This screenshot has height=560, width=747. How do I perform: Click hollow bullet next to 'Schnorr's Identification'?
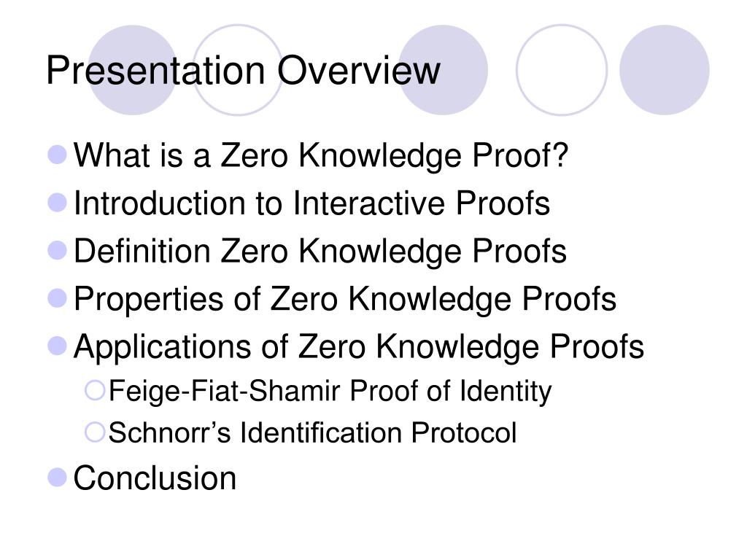pyautogui.click(x=95, y=432)
